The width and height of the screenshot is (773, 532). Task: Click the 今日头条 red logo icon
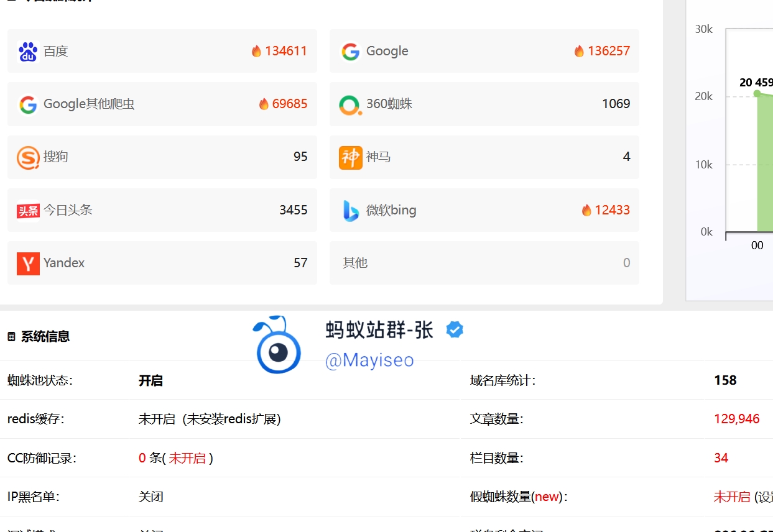[28, 211]
